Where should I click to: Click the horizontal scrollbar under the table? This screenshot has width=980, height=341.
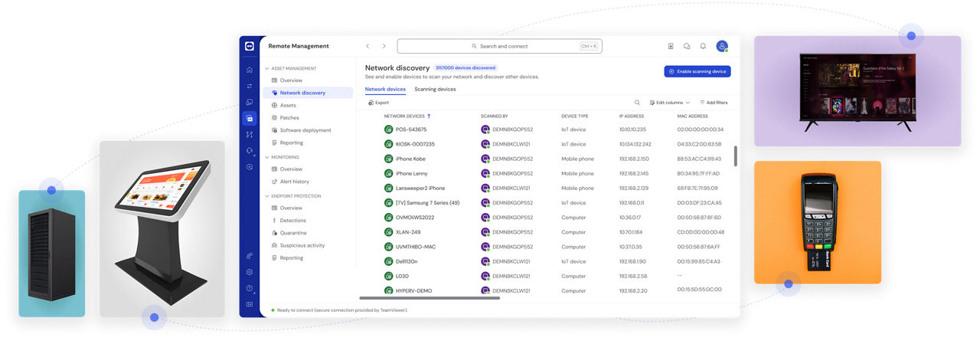click(x=429, y=298)
